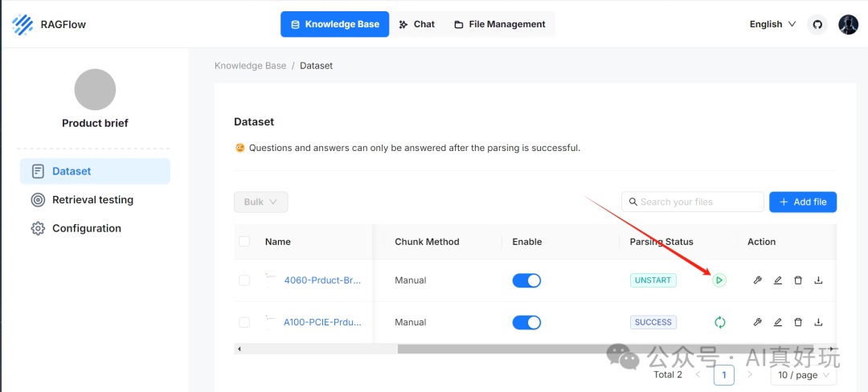Disable the A100-PCIE-Prdu enable switch
Viewport: 868px width, 392px height.
pos(526,322)
